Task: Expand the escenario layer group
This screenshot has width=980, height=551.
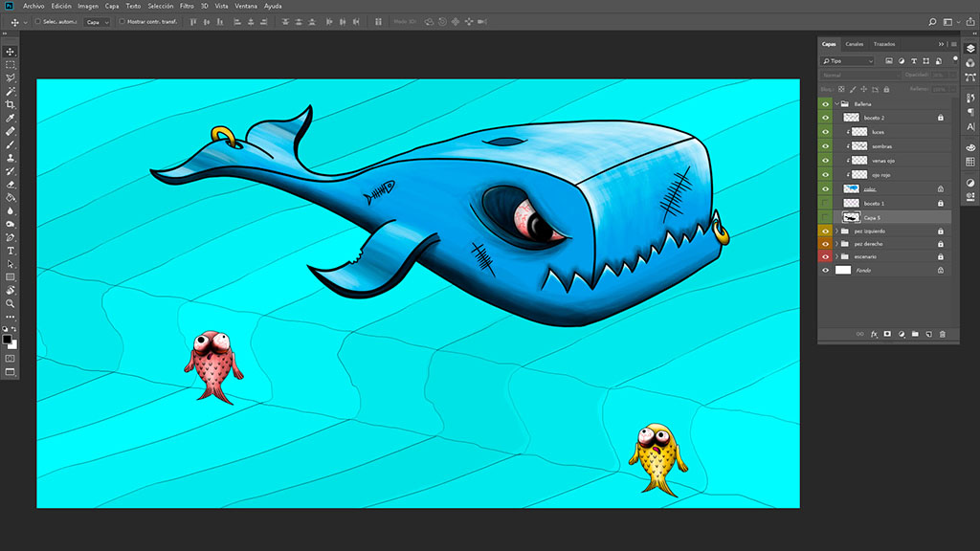Action: [835, 256]
